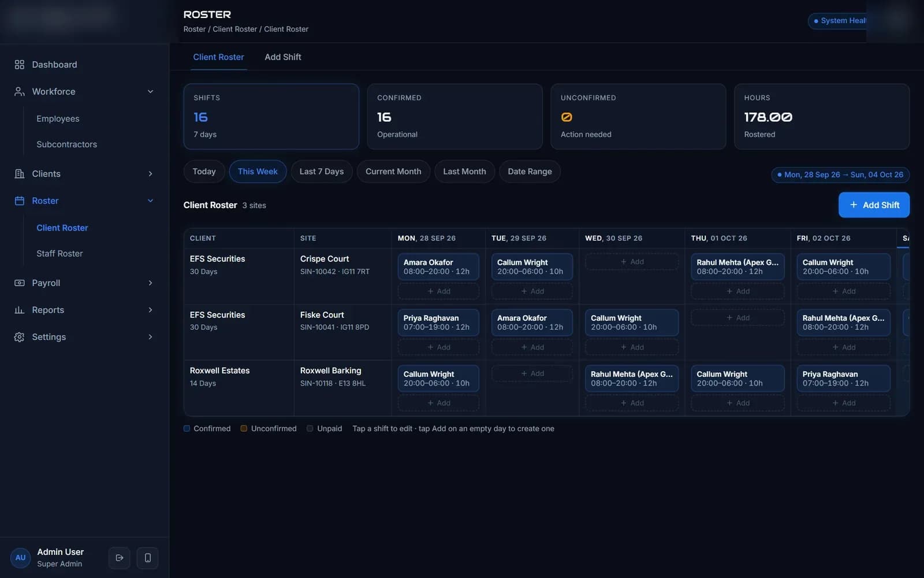Expand the Clients menu chevron

[x=150, y=174]
